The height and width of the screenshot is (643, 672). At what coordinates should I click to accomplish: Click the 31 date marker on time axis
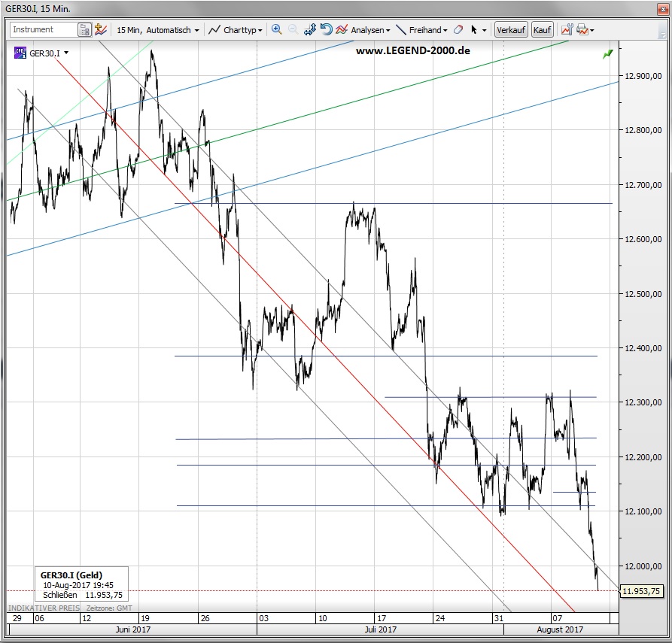pos(498,618)
